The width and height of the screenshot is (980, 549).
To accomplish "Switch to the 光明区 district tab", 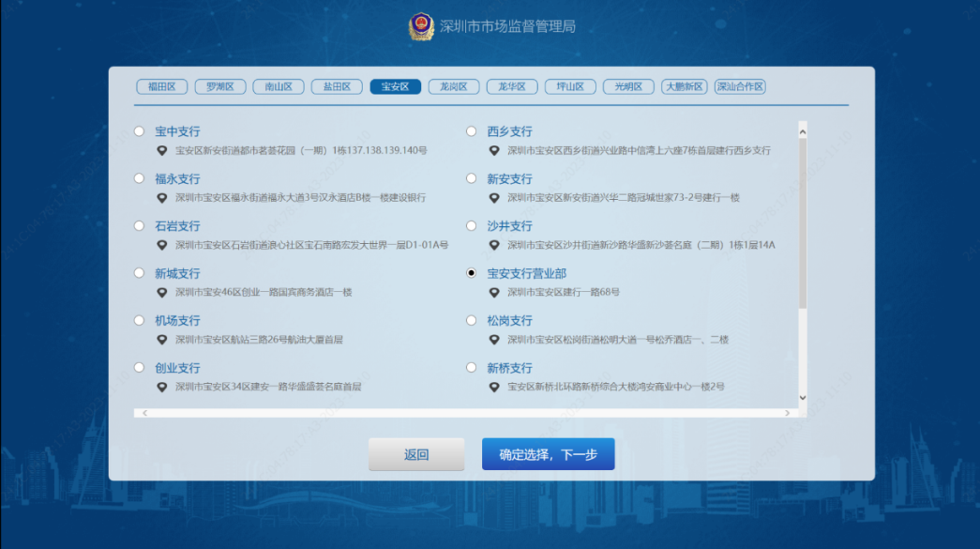I will [628, 87].
